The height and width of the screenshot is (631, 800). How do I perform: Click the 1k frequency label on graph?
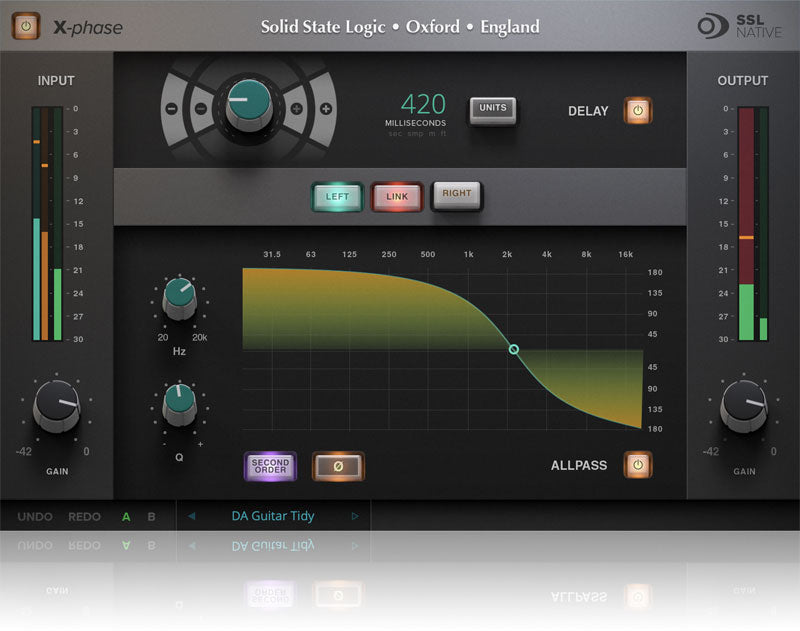tap(468, 254)
